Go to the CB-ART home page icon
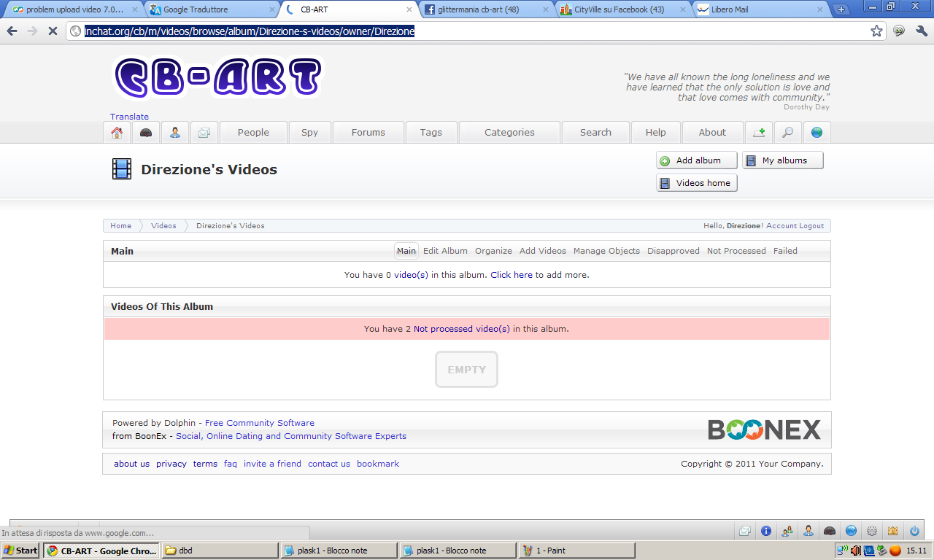The image size is (934, 560). [117, 133]
